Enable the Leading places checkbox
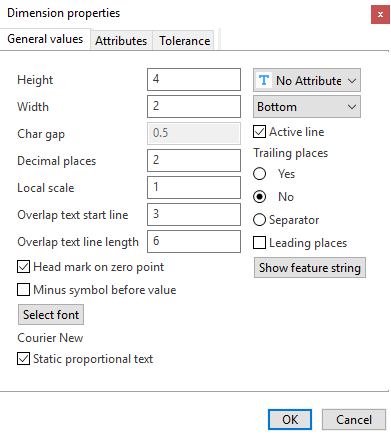Screen dimensions: 391x447 pos(260,243)
